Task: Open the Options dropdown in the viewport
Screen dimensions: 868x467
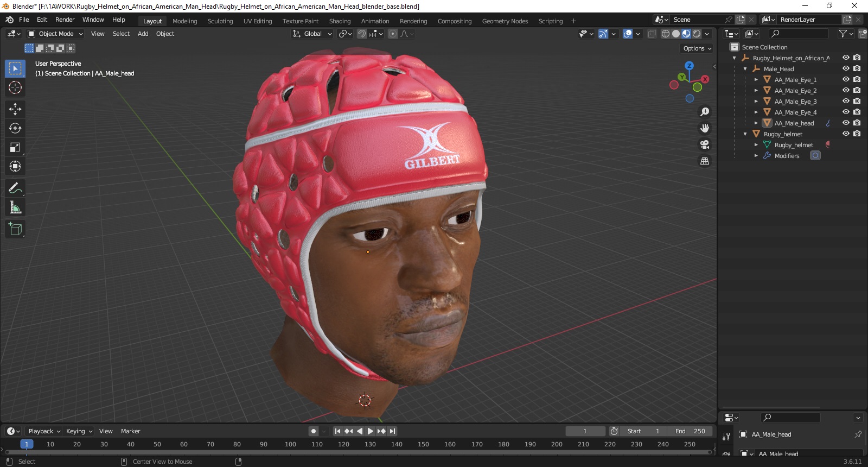Action: pos(697,48)
